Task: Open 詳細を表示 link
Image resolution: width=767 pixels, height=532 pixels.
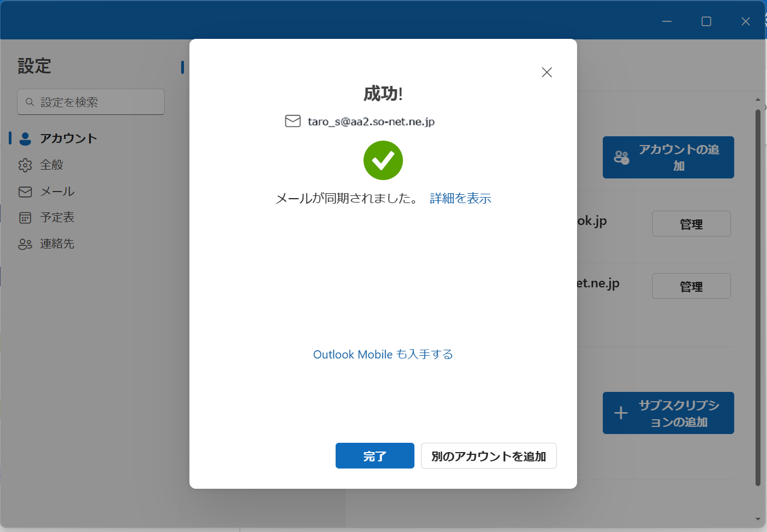Action: (x=460, y=198)
